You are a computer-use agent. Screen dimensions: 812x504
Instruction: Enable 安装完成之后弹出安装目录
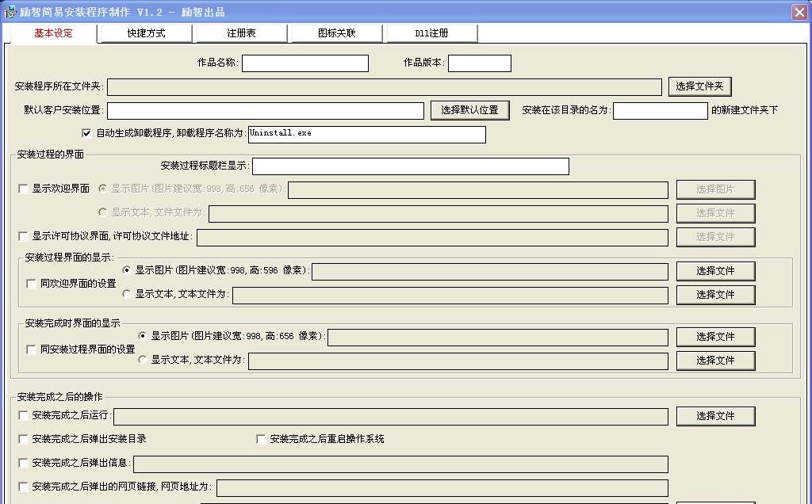pyautogui.click(x=23, y=438)
